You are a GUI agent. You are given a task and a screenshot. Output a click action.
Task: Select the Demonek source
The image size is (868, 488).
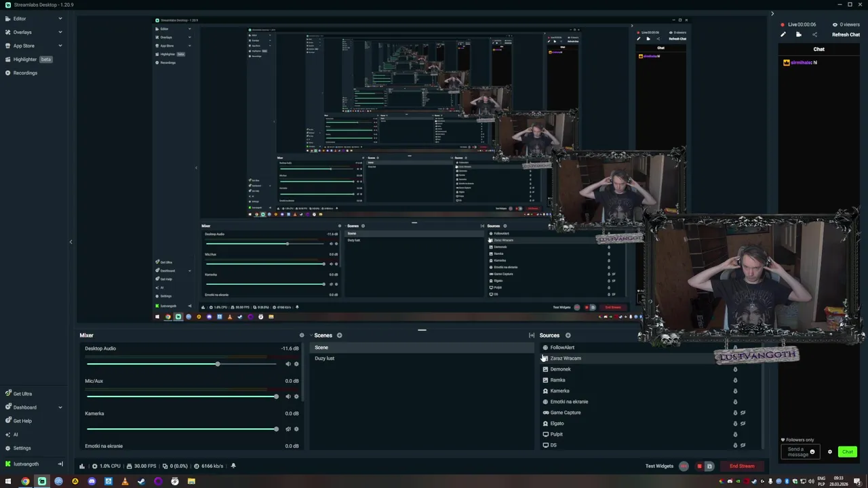click(560, 369)
